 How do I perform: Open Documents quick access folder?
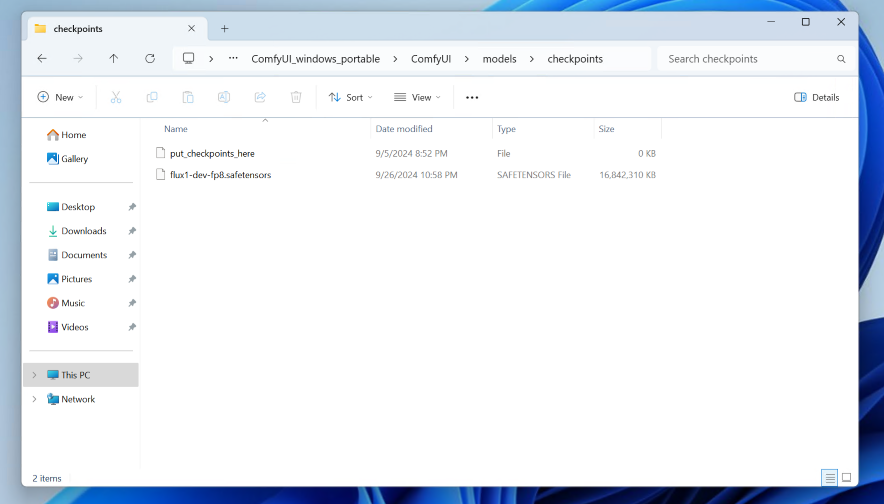coord(77,255)
